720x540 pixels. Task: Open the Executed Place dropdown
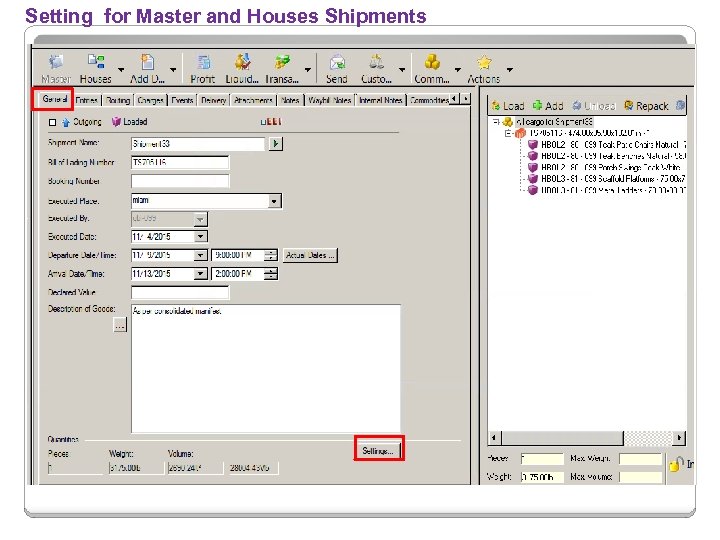274,201
